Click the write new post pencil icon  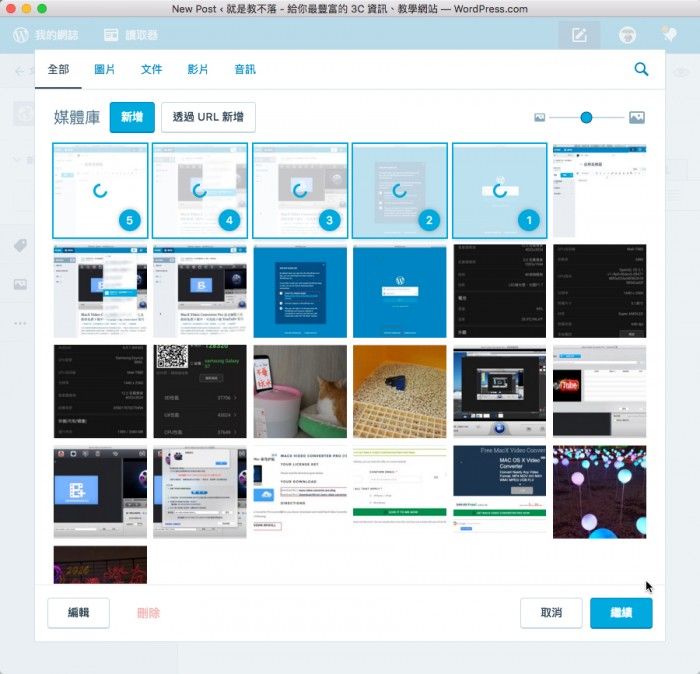tap(579, 35)
